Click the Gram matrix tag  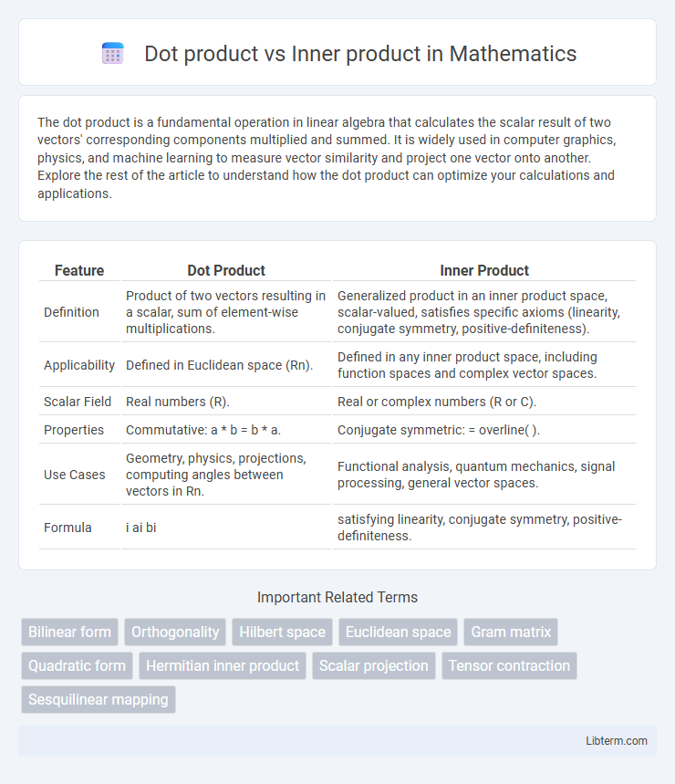[511, 632]
